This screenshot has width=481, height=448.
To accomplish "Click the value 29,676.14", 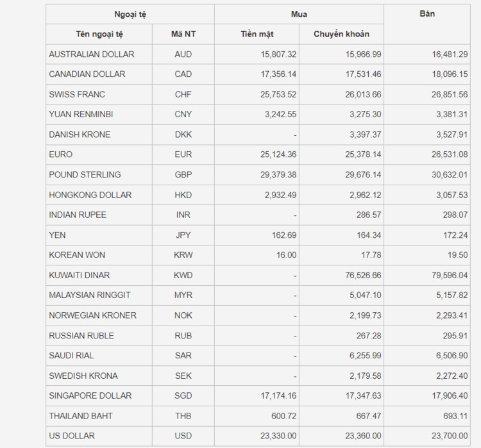I will point(363,175).
